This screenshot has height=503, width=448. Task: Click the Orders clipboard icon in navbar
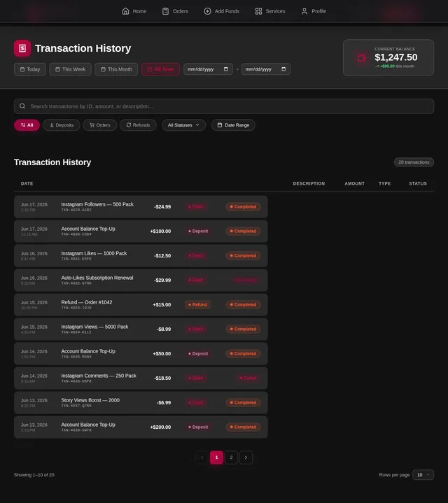[x=165, y=11]
